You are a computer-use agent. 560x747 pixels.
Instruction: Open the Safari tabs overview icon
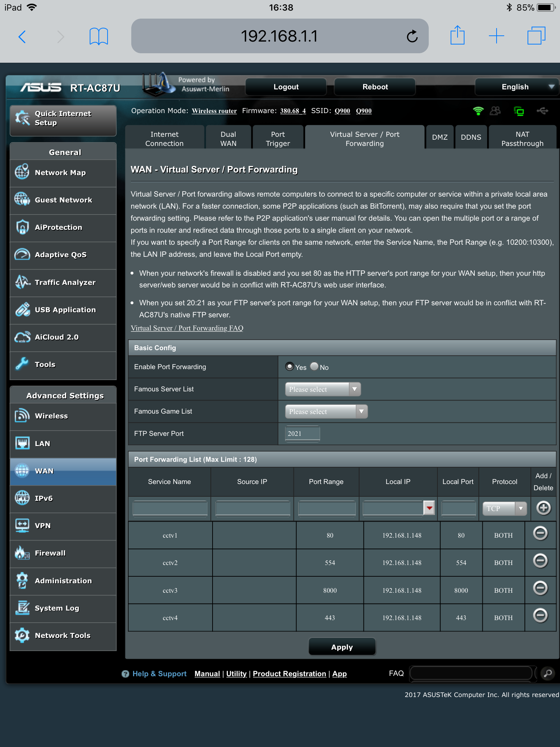(x=536, y=36)
